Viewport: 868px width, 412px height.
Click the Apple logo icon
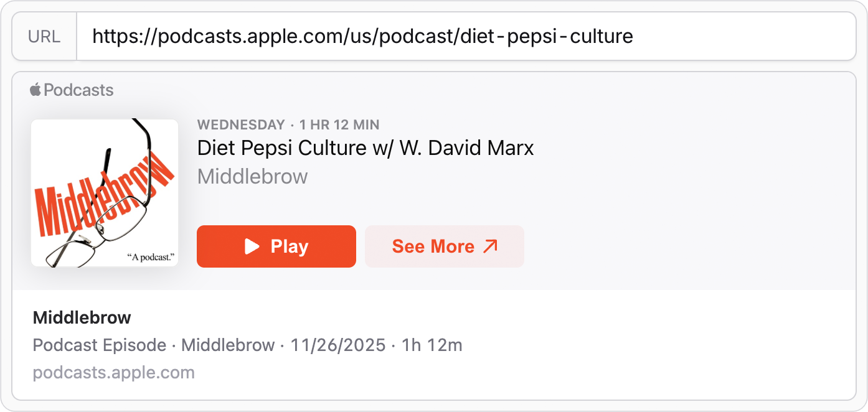(x=35, y=90)
